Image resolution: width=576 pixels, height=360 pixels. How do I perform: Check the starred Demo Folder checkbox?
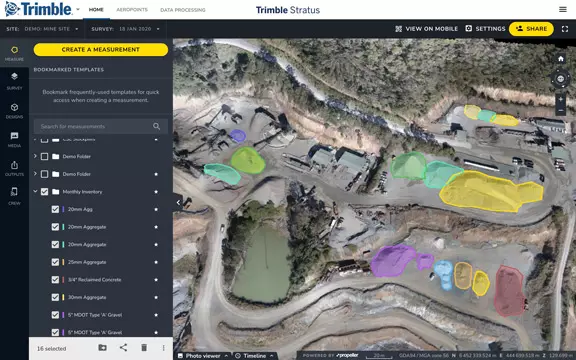click(x=44, y=174)
